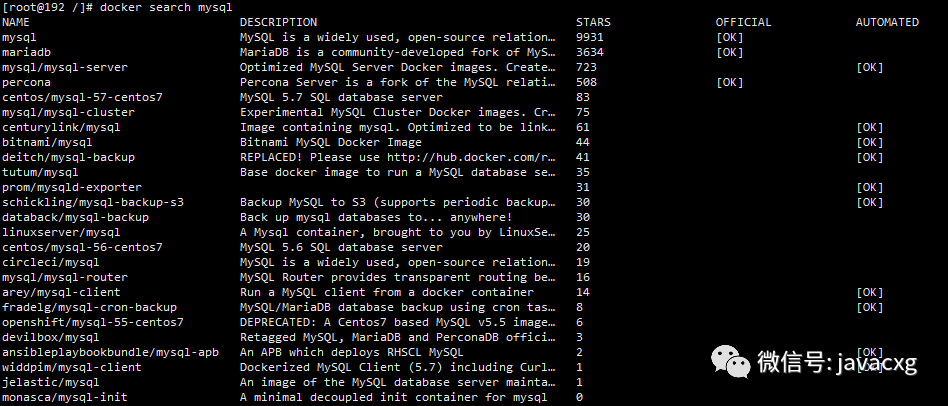Click AUTOMATED [OK] for centurylink/mysql row
948x406 pixels.
[x=869, y=127]
